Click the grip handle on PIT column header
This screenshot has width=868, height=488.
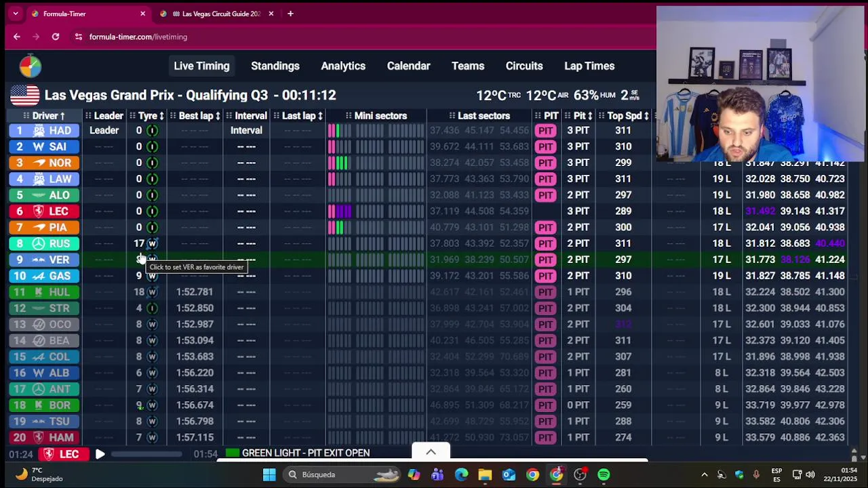(x=538, y=116)
